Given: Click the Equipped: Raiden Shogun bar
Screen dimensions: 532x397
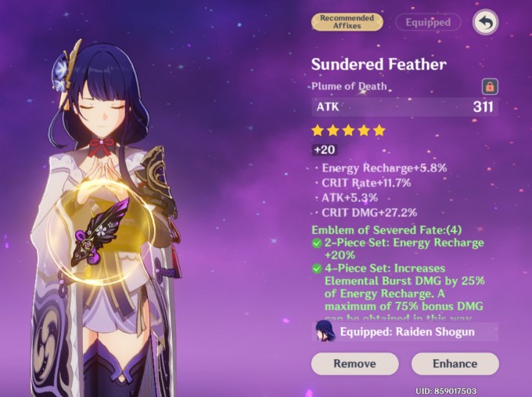Looking at the screenshot, I should click(x=405, y=332).
